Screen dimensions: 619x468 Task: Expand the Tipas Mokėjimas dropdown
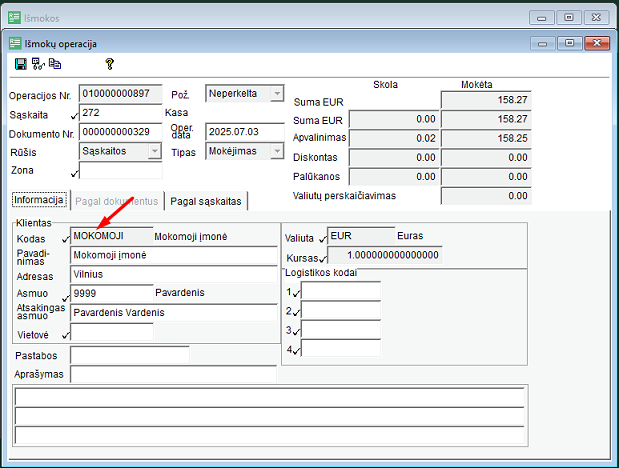277,151
